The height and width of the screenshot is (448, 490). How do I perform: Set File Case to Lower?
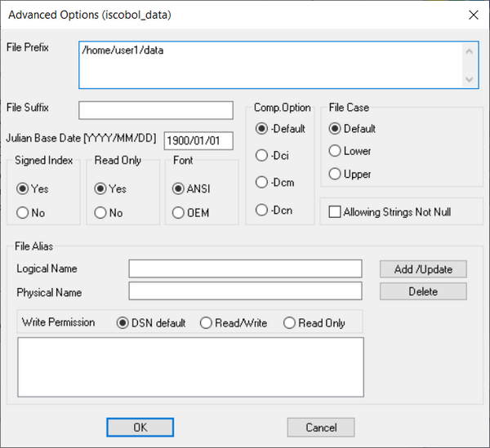350,151
